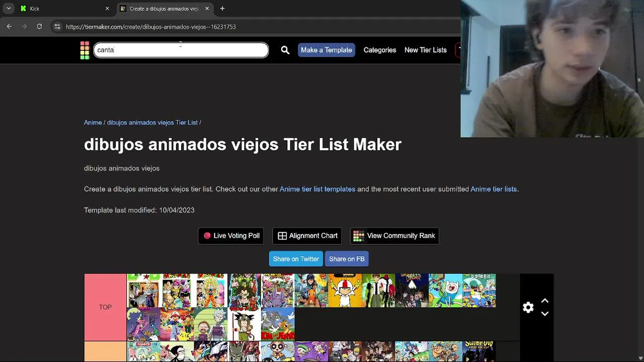Screen dimensions: 644x362
Task: Reload the current page
Action: pos(39,27)
